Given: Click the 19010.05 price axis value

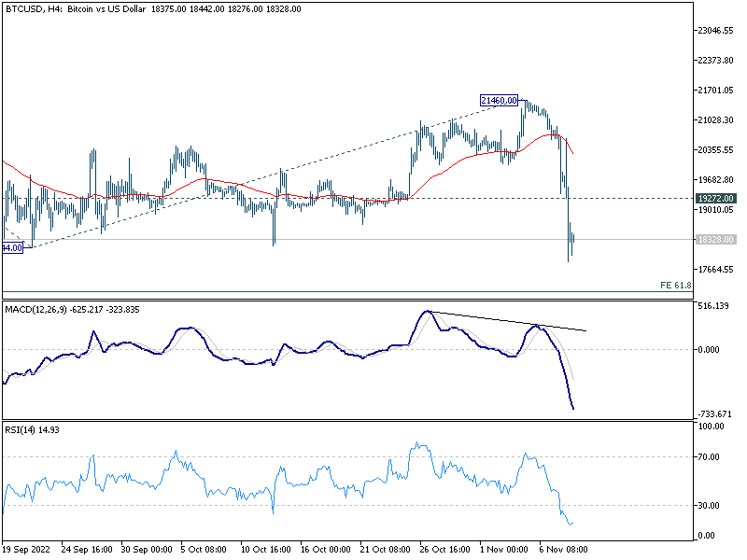Looking at the screenshot, I should click(715, 210).
